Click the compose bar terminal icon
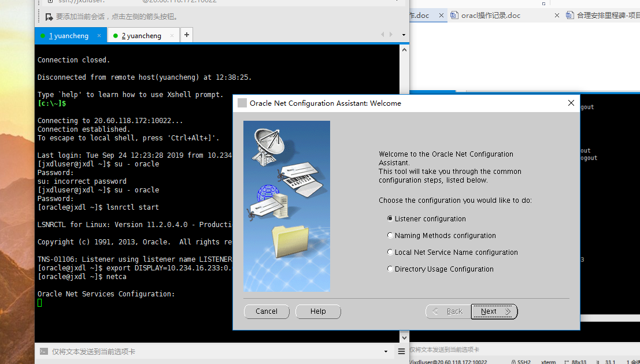The height and width of the screenshot is (364, 640). [44, 351]
